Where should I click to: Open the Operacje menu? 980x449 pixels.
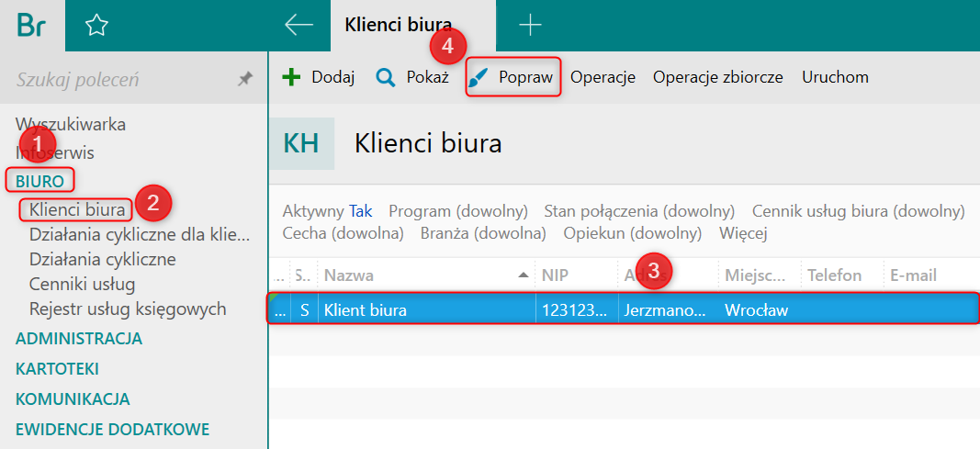tap(603, 77)
